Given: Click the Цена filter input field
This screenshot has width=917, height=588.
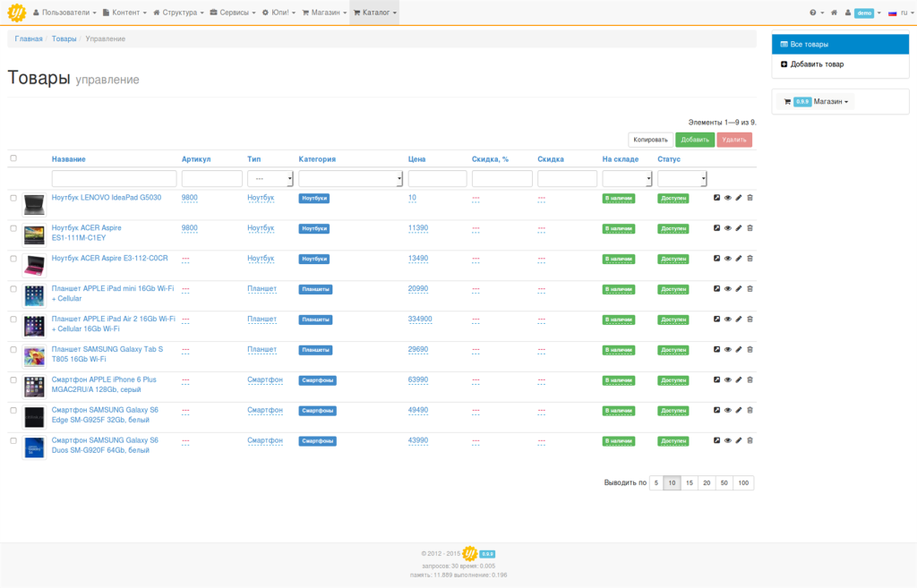Looking at the screenshot, I should 437,179.
